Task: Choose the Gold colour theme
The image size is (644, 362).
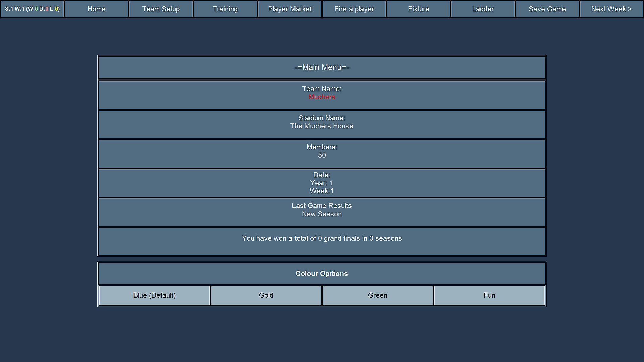Action: point(266,295)
